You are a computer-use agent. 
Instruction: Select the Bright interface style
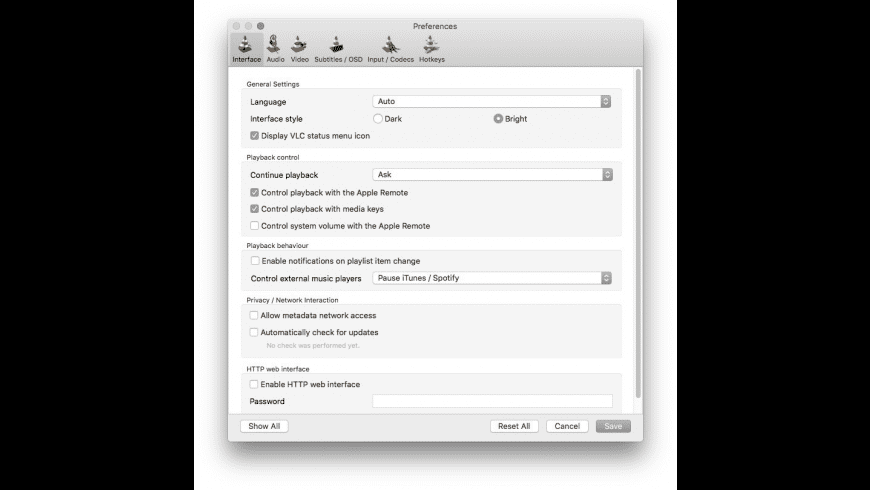click(x=498, y=119)
